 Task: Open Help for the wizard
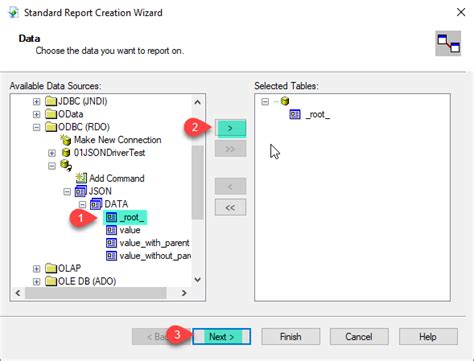point(428,337)
